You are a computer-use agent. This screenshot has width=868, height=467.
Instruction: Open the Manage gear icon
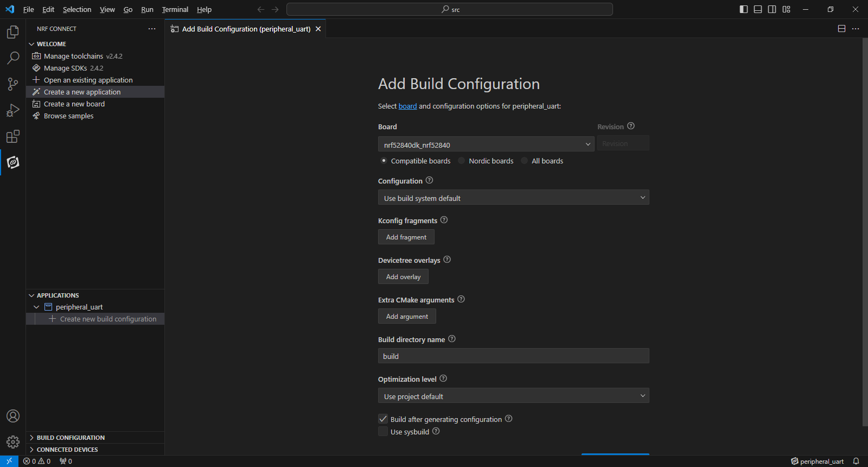pyautogui.click(x=13, y=441)
